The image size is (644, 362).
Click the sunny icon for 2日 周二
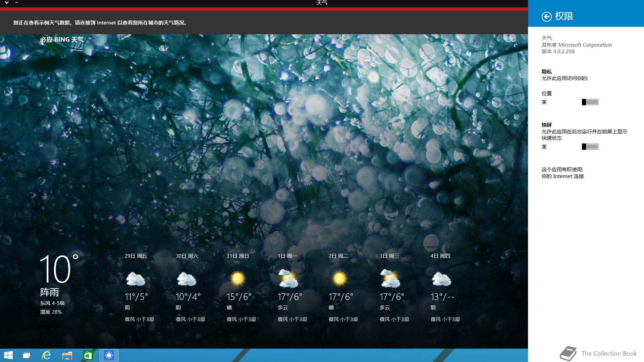[339, 279]
